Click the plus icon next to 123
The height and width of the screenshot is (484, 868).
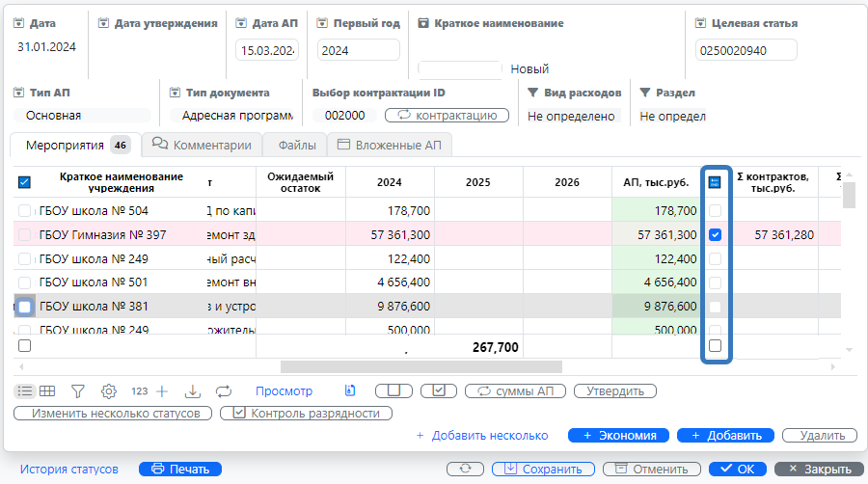(162, 390)
